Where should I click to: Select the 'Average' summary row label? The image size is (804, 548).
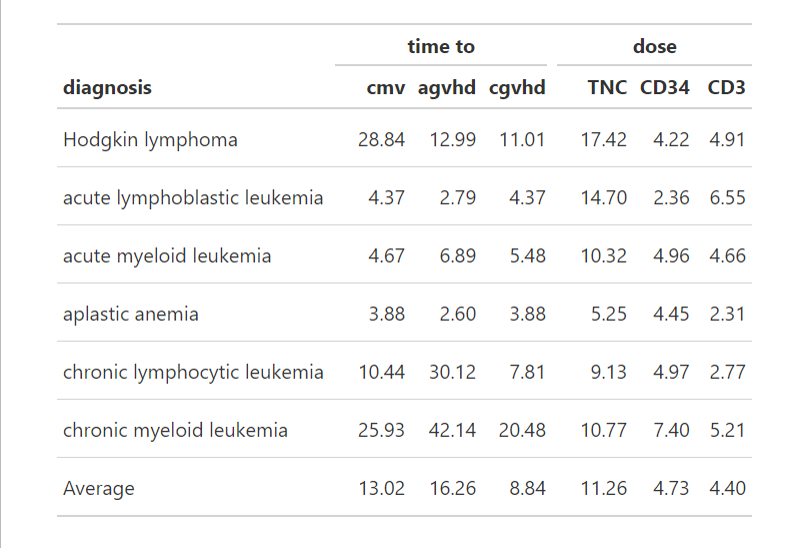99,489
